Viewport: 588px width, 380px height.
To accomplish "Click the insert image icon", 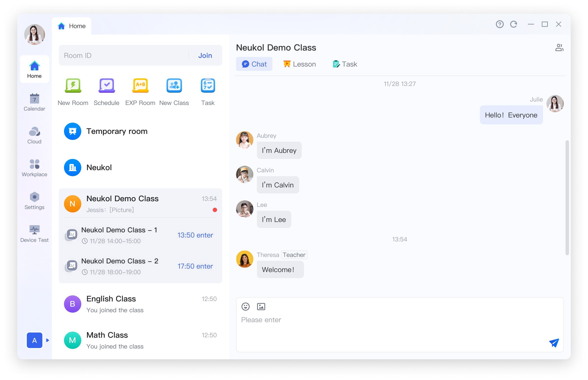I will [x=261, y=306].
